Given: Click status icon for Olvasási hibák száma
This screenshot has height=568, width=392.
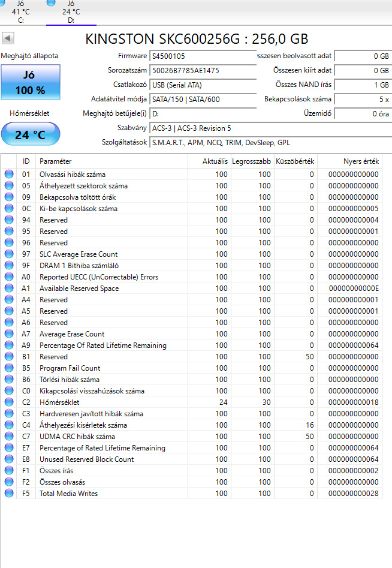Looking at the screenshot, I should tap(9, 175).
